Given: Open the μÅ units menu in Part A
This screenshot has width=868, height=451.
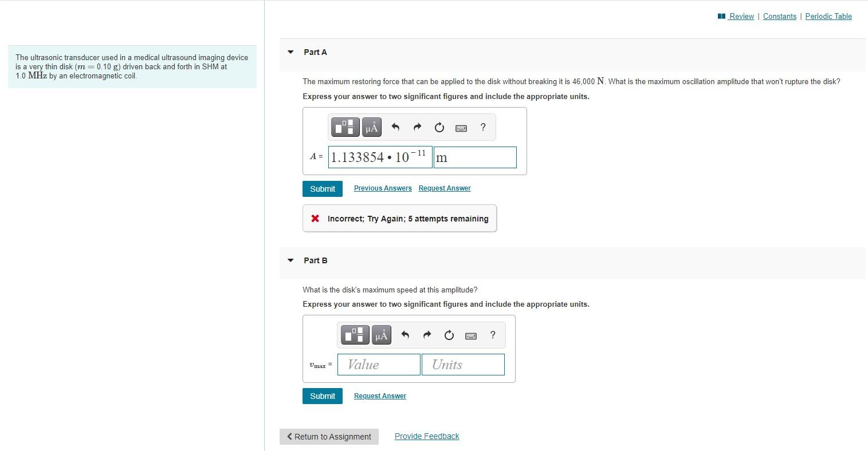Looking at the screenshot, I should click(x=371, y=127).
